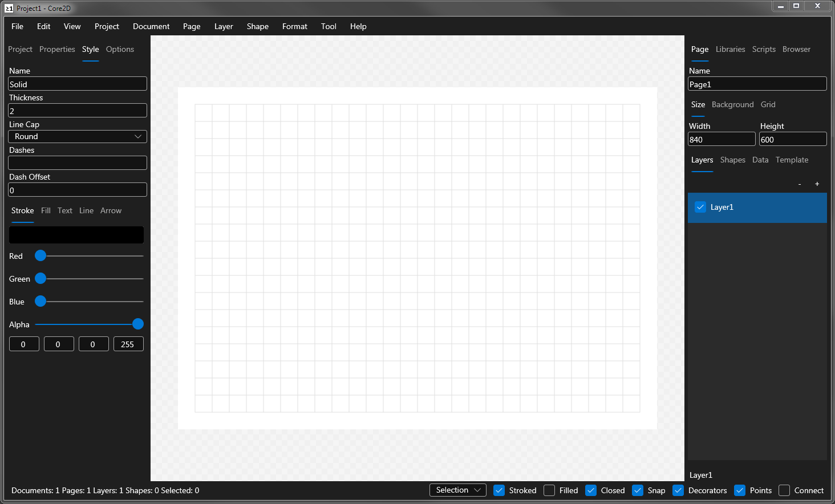Click the page Width input field
This screenshot has width=835, height=504.
pos(721,139)
